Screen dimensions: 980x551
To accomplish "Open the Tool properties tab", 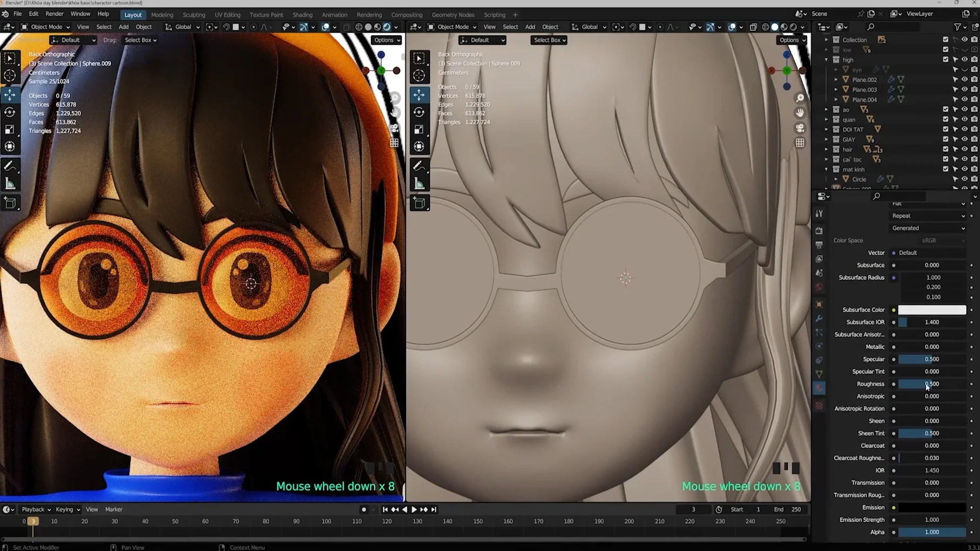I will tap(819, 213).
